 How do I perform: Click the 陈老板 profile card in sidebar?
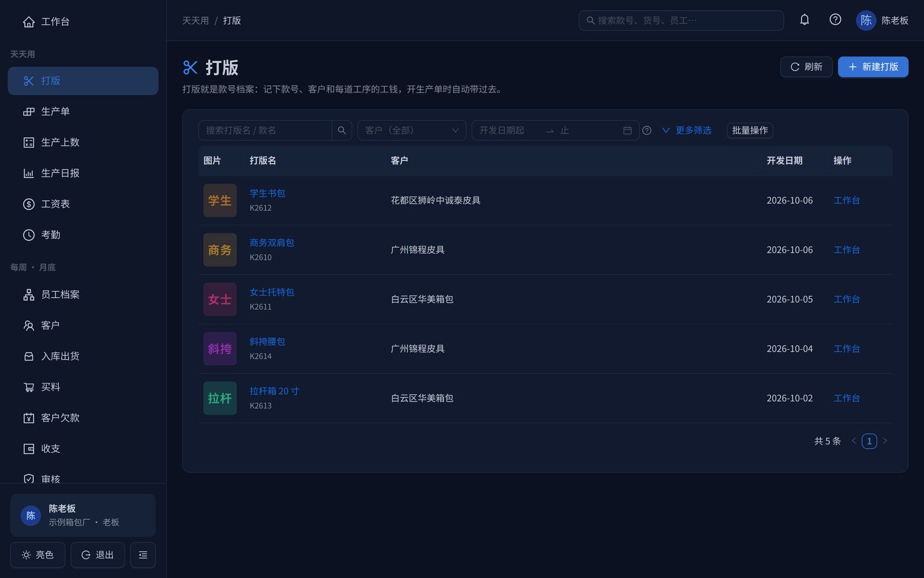point(83,516)
